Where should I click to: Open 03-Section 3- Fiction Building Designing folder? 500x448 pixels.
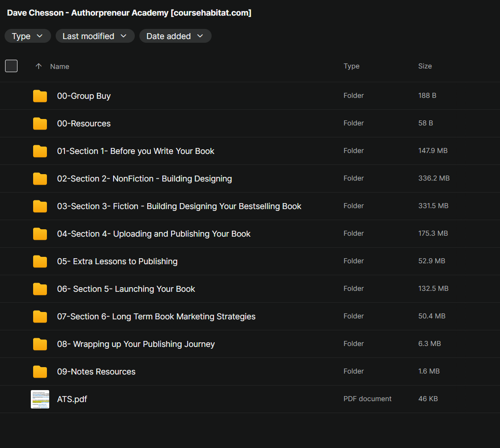[x=179, y=206]
